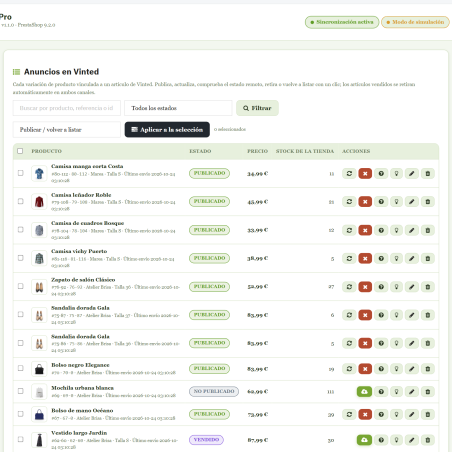Open the Todos los estados filter dropdown
Viewport: 452px width, 452px height.
pos(178,108)
